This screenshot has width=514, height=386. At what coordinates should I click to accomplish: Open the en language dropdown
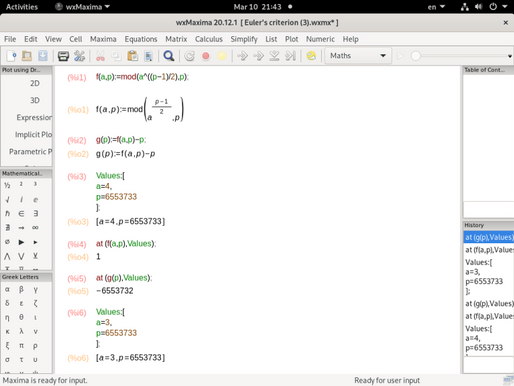[436, 7]
